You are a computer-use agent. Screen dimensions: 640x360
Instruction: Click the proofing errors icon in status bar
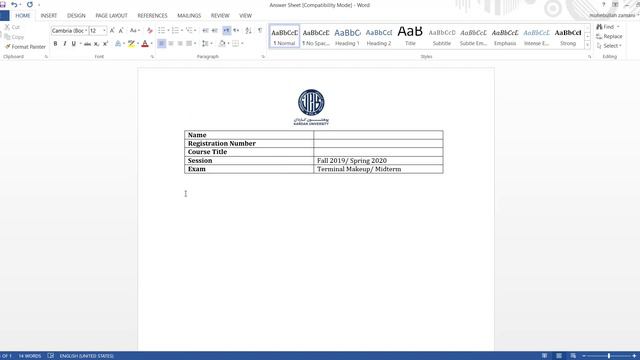coord(51,356)
